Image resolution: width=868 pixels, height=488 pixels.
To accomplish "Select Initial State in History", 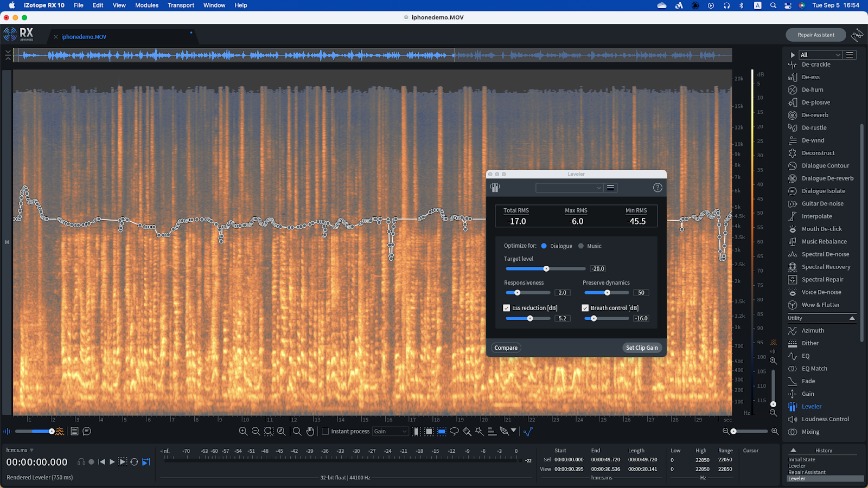I will 802,460.
